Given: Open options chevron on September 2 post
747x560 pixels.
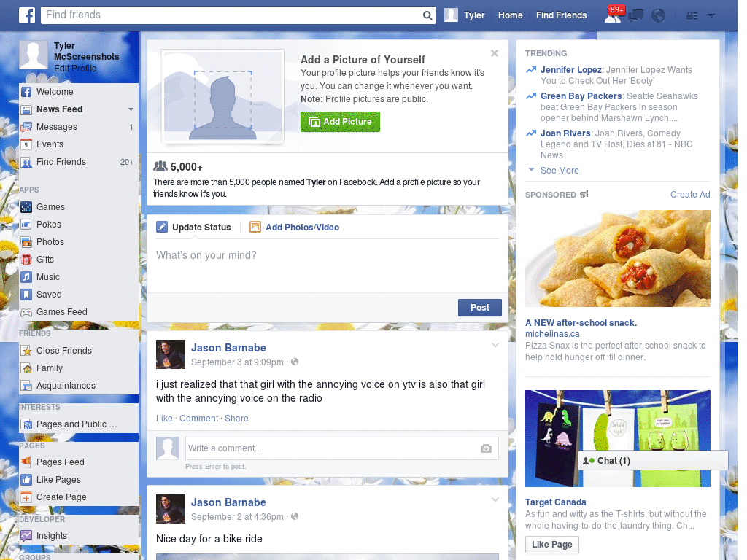Looking at the screenshot, I should coord(495,499).
